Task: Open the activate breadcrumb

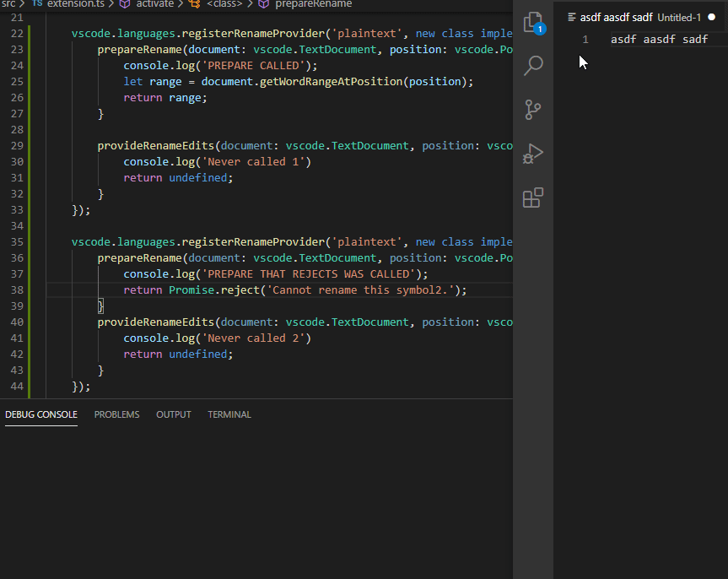Action: [154, 3]
